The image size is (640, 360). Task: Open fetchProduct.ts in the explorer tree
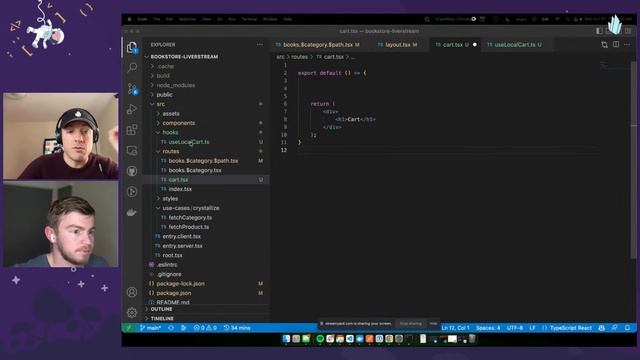coord(189,227)
